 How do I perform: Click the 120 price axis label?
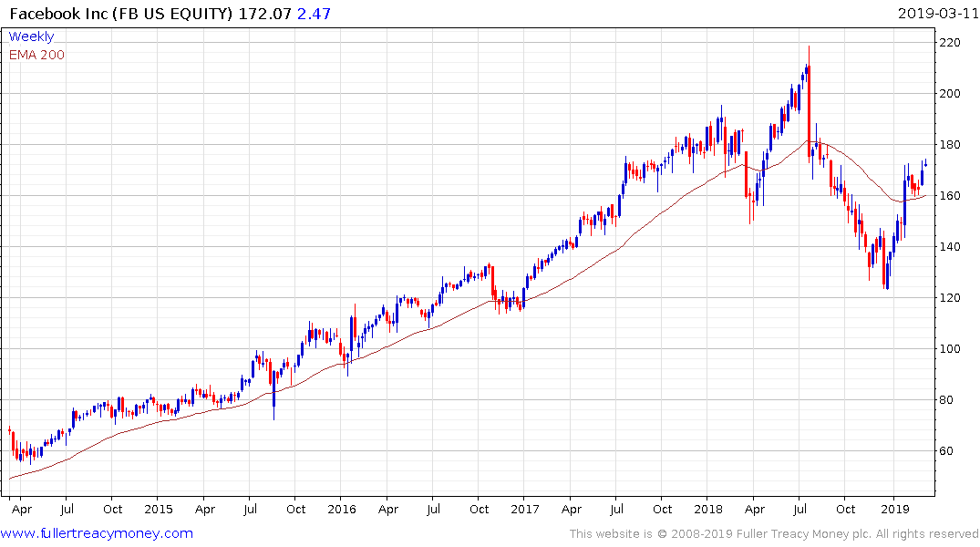tap(949, 297)
